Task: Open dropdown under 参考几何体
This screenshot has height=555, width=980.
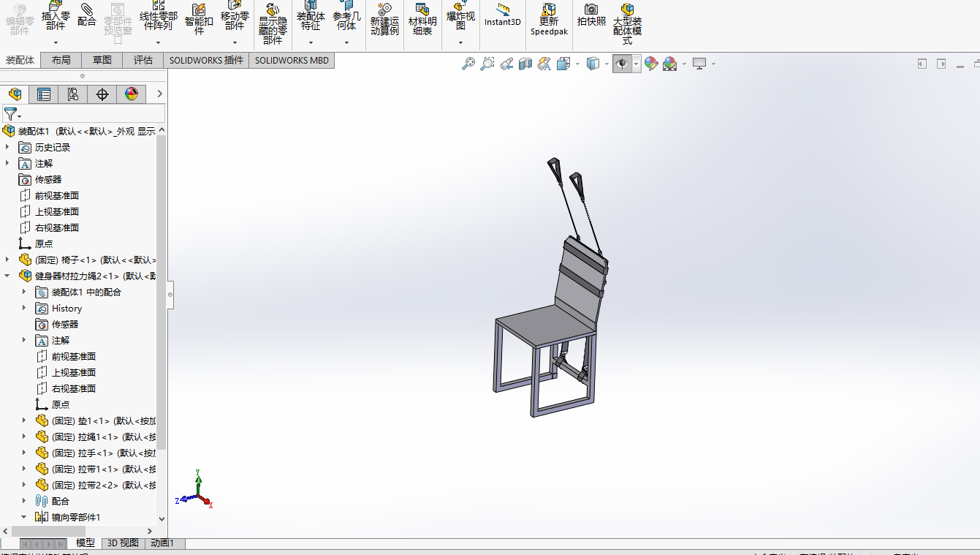Action: pos(347,42)
